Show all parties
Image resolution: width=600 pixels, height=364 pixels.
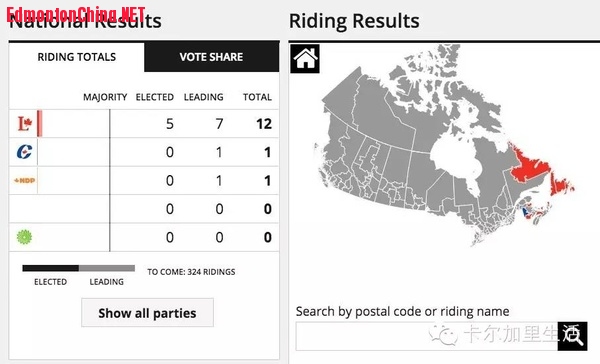[x=147, y=313]
